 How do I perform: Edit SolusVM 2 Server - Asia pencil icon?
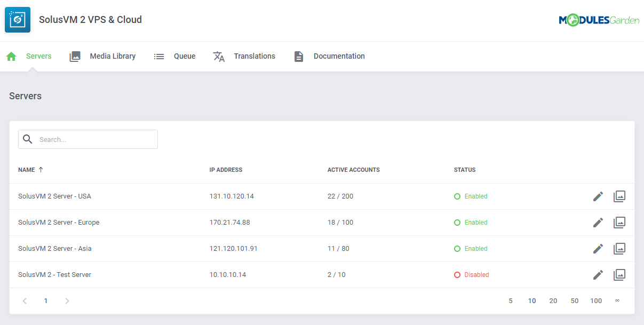pos(598,249)
